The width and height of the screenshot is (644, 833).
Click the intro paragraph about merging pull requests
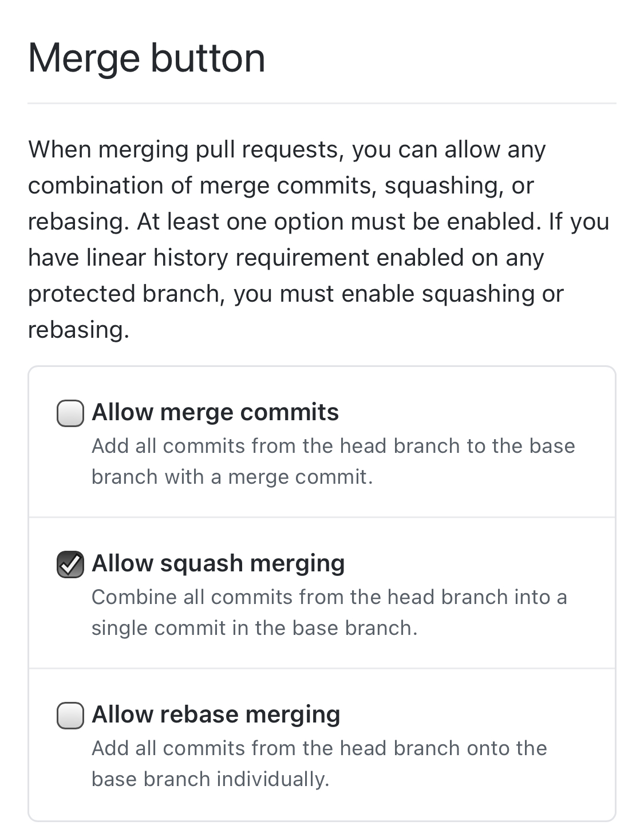click(318, 239)
